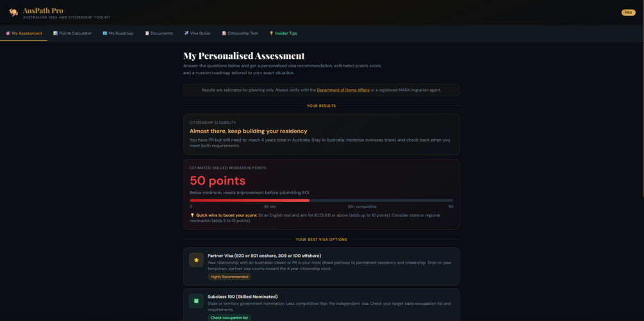The height and width of the screenshot is (321, 644).
Task: Click the lightbulb icon on Insider Tips tab
Action: (271, 33)
